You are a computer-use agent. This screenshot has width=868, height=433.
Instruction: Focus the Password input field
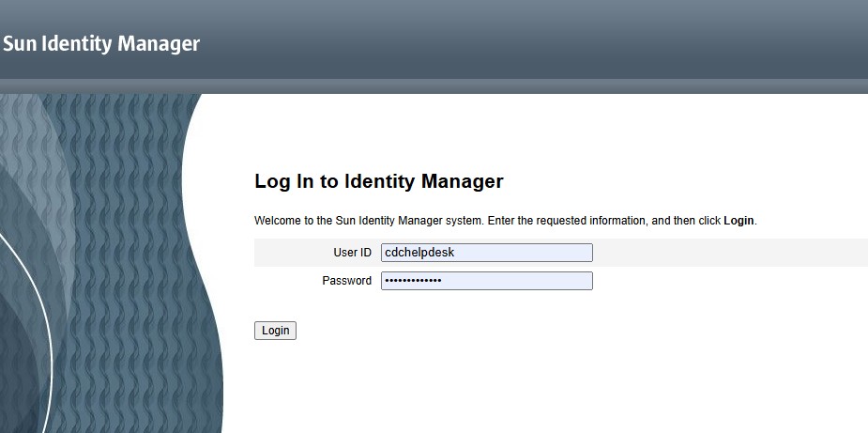486,281
